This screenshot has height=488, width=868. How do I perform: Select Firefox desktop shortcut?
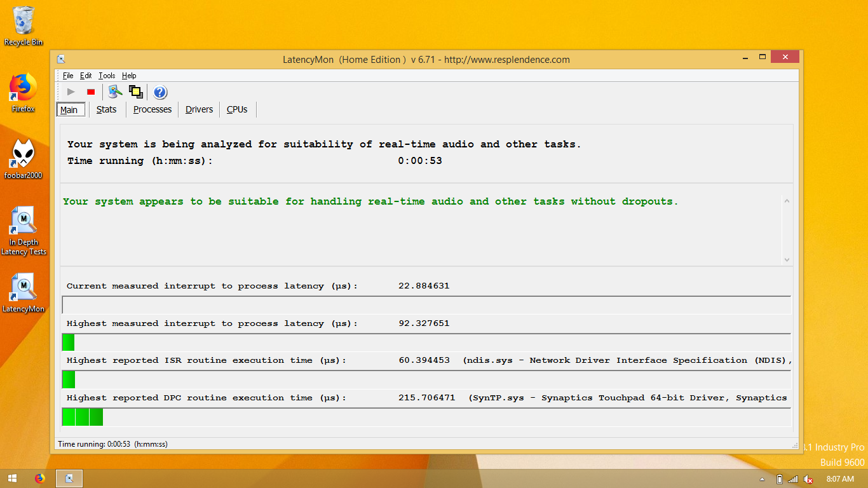tap(24, 93)
